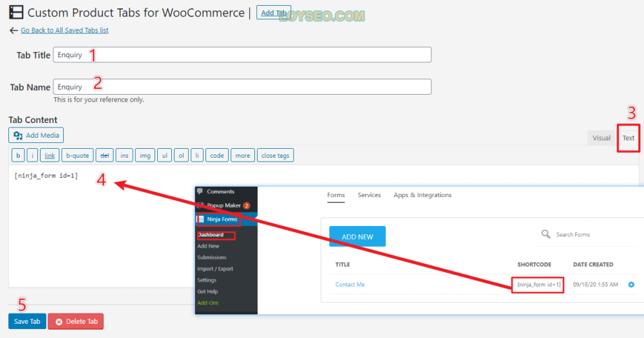Switch to the Visual editor tab

[601, 138]
